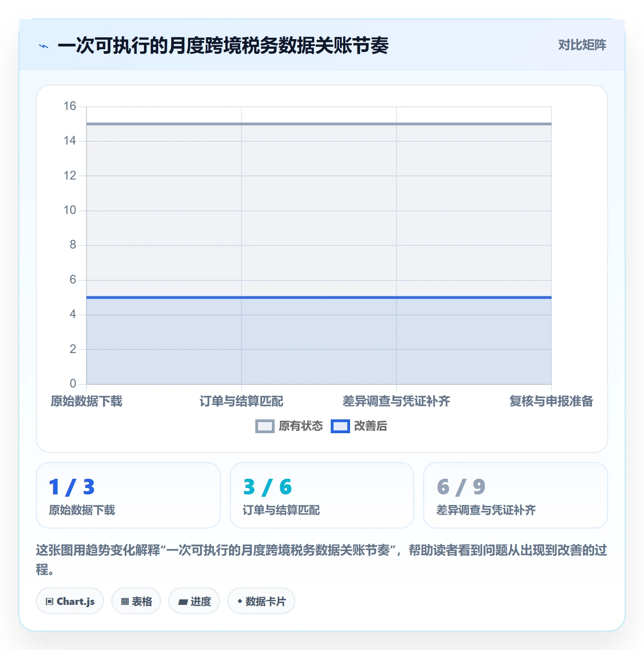Click the 进度 tag
644x650 pixels.
[x=194, y=601]
